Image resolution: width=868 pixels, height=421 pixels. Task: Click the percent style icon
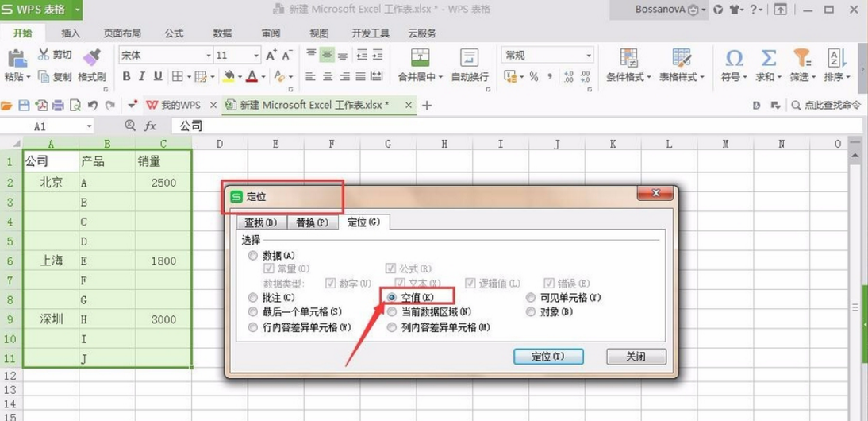coord(534,77)
